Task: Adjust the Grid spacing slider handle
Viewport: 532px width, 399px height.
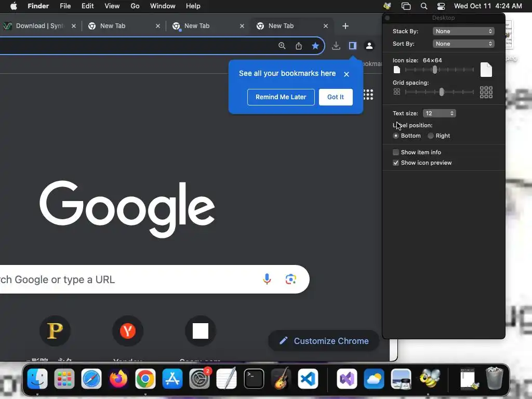Action: coord(442,92)
